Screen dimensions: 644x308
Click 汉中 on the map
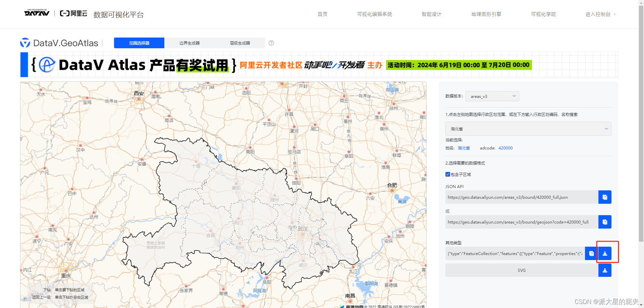pyautogui.click(x=80, y=150)
